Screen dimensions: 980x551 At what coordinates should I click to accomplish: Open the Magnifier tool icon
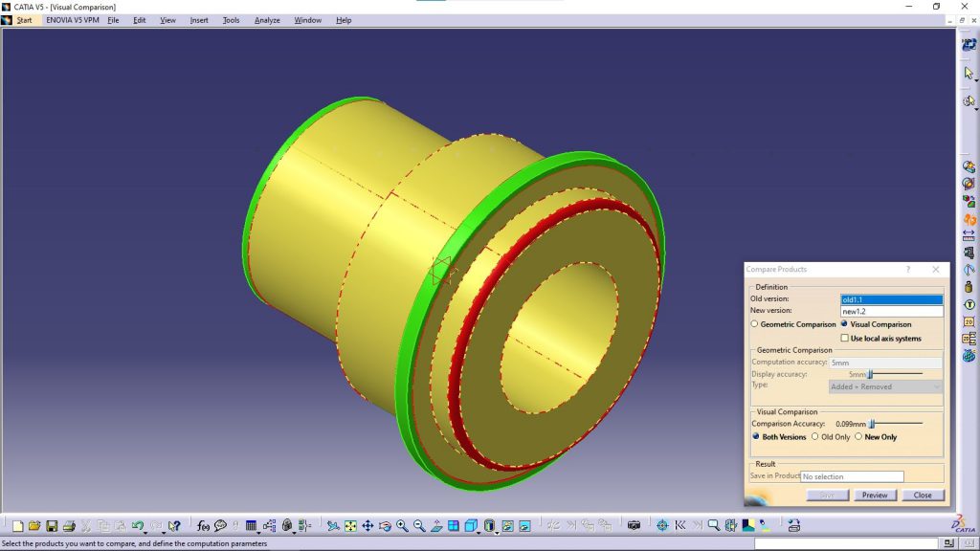tap(714, 526)
